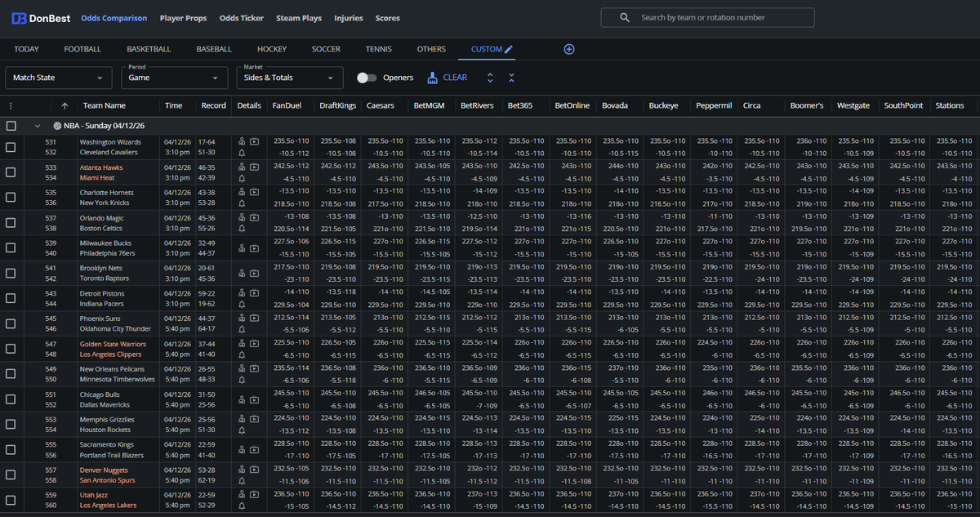The image size is (980, 517).
Task: Switch to the TENNIS tab
Action: (x=379, y=49)
